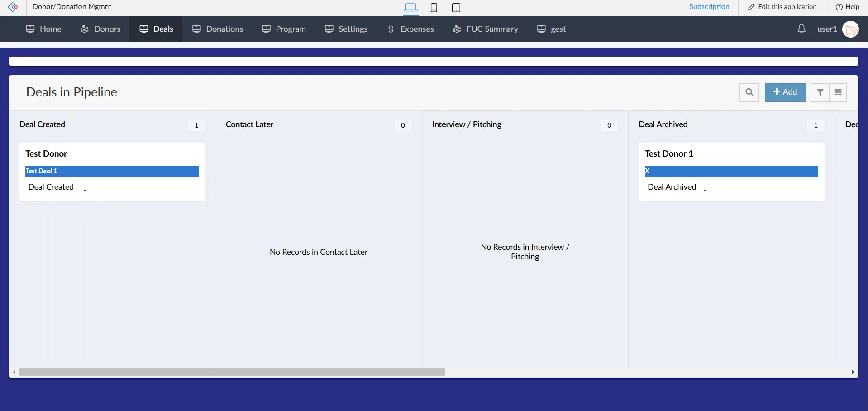The image size is (868, 411).
Task: Click the Contact Later column header
Action: click(x=249, y=124)
